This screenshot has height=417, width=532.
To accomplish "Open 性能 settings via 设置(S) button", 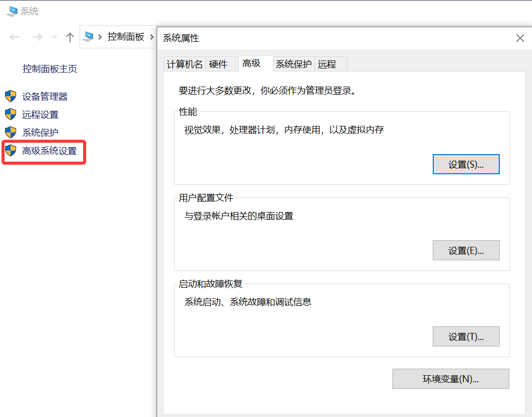I will point(465,164).
